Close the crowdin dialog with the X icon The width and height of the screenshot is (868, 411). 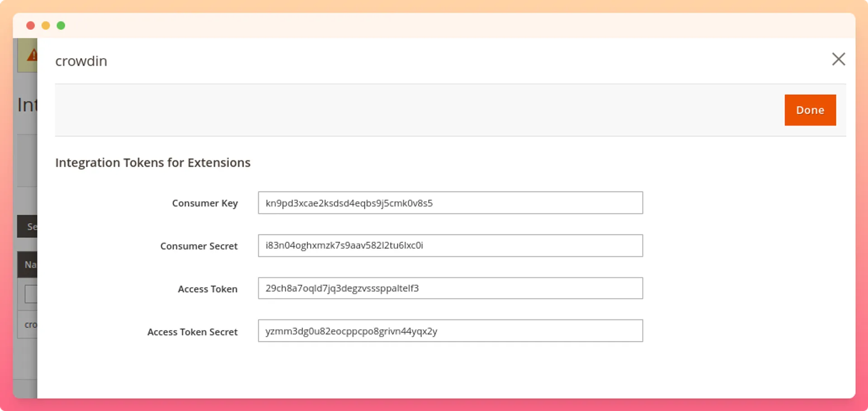[839, 59]
